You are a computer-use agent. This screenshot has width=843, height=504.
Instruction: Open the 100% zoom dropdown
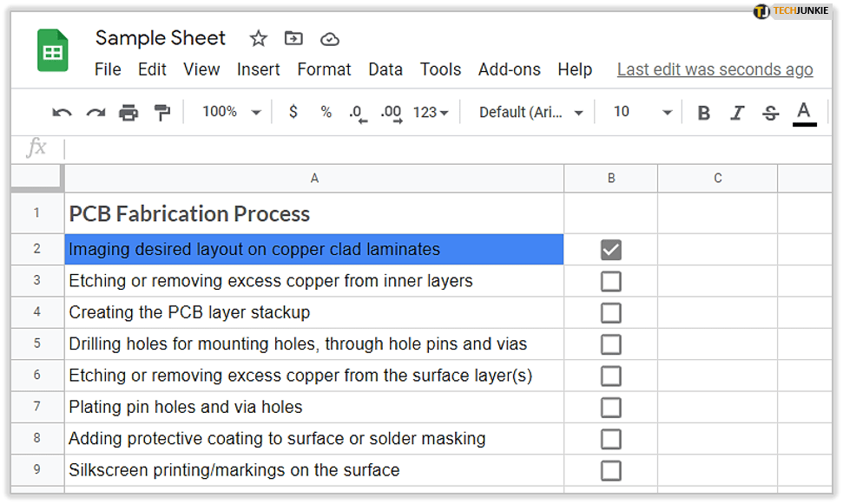click(232, 112)
